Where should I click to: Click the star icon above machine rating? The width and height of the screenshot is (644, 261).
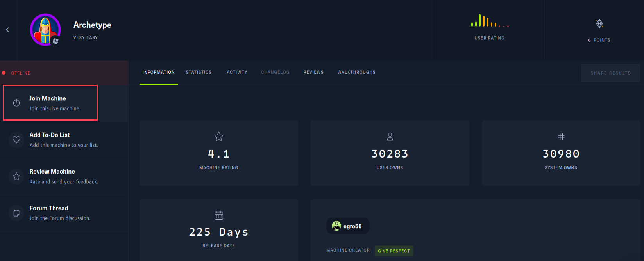219,137
